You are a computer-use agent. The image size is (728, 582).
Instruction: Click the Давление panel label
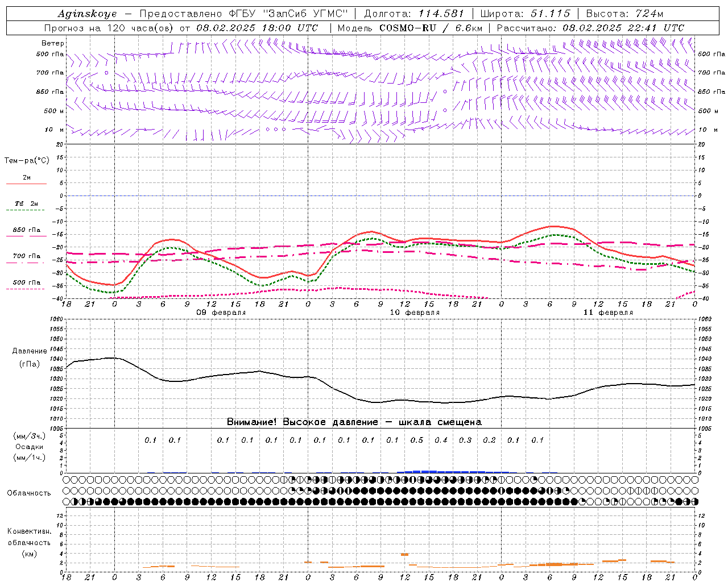tap(30, 351)
